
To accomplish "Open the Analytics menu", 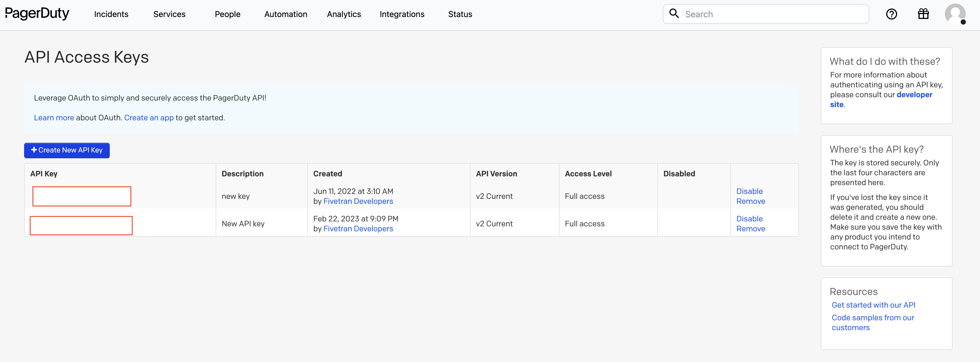I will coord(344,14).
